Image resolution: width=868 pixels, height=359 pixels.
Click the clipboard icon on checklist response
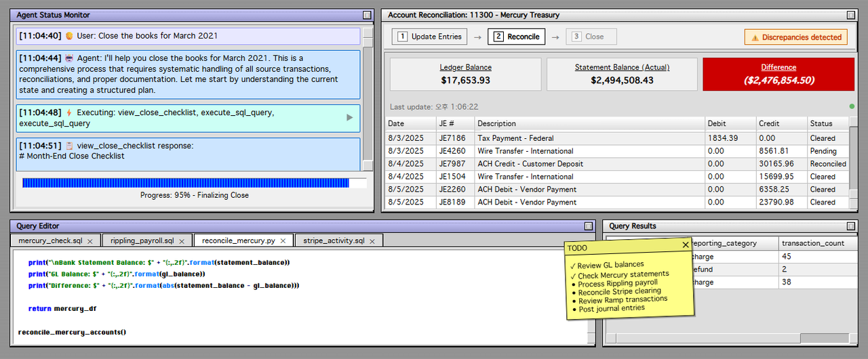68,146
